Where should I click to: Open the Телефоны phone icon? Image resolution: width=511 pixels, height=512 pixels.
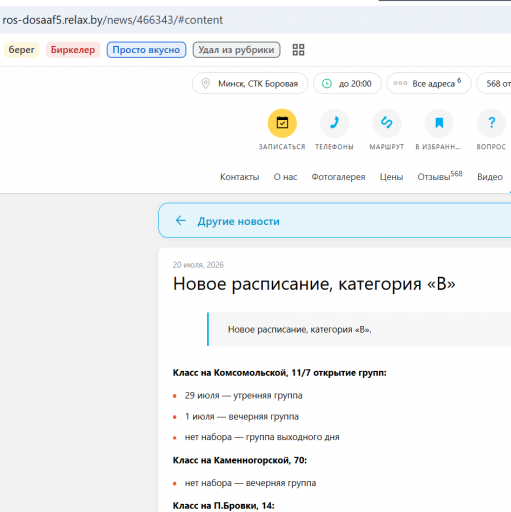(334, 123)
